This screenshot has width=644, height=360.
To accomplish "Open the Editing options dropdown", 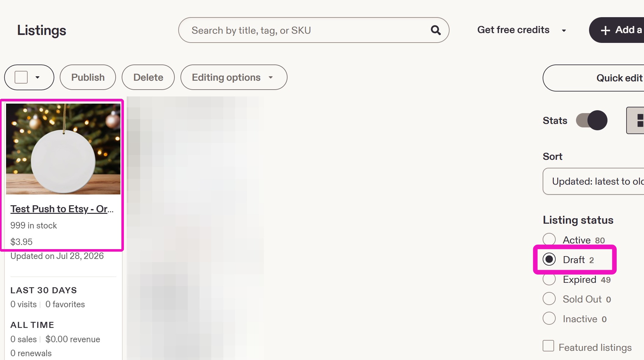I will point(234,77).
